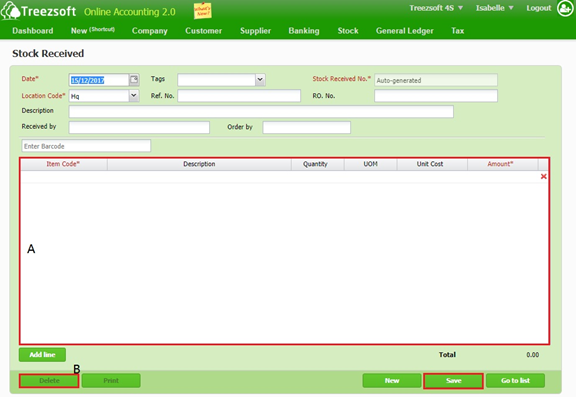Open the New shortcut menu
The width and height of the screenshot is (576, 397).
[x=93, y=30]
